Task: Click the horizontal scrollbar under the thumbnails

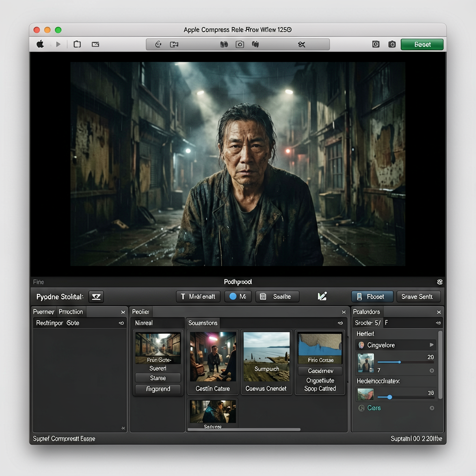Action: 244,430
